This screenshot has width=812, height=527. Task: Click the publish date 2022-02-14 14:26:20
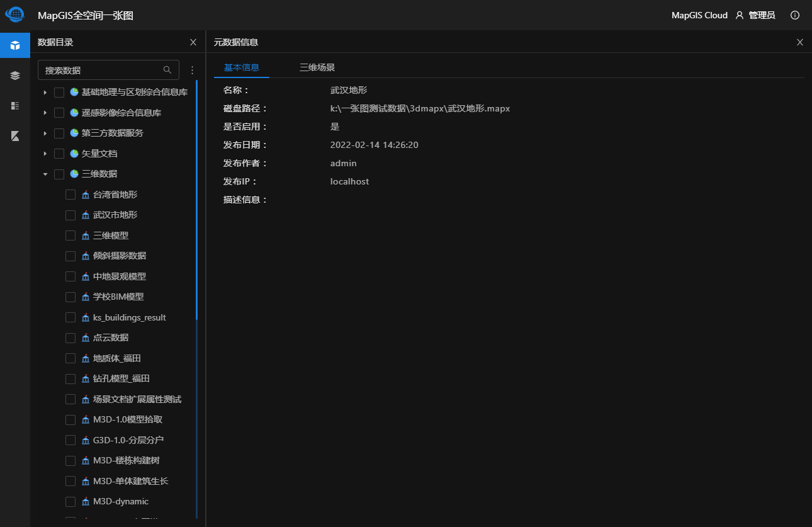click(x=375, y=145)
